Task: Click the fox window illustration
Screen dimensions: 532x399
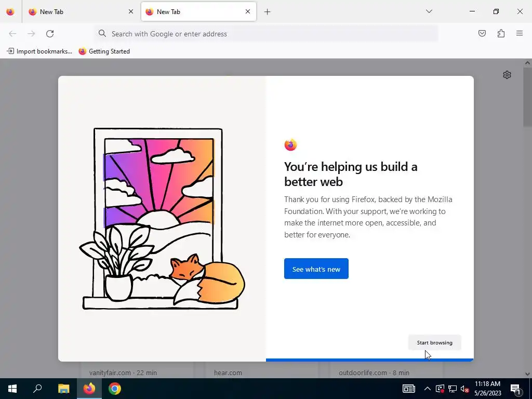Action: (162, 219)
